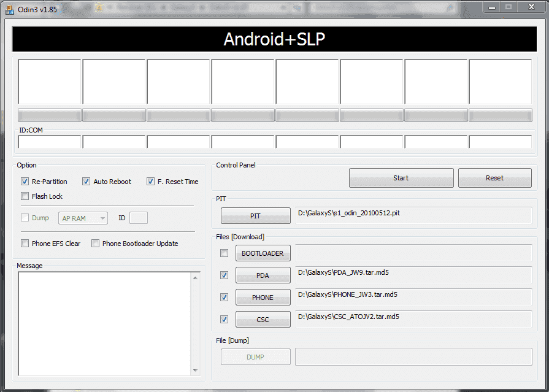Click the first device status box

pyautogui.click(x=50, y=82)
